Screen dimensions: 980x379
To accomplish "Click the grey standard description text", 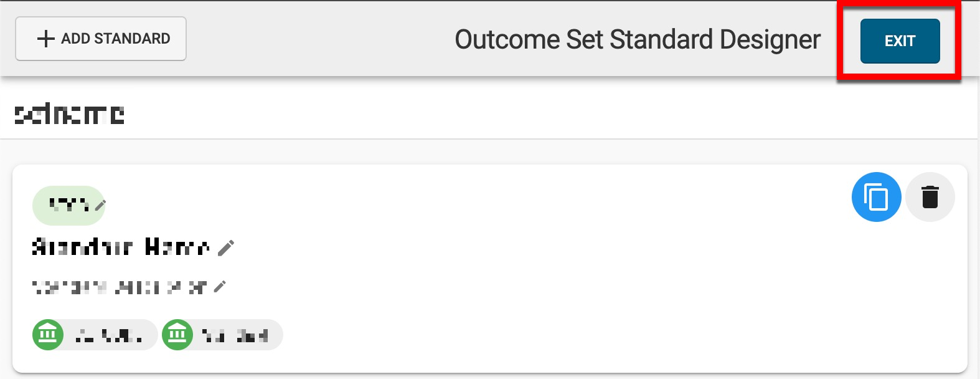I will tap(118, 287).
